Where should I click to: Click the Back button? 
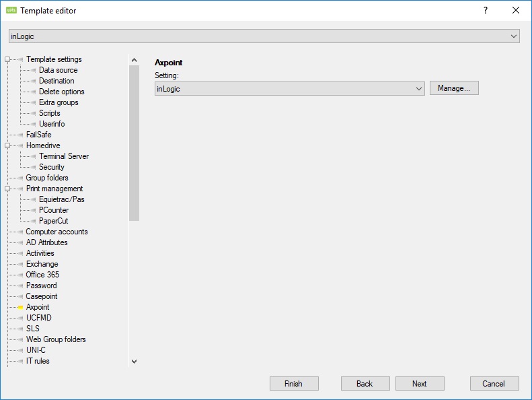coord(365,383)
